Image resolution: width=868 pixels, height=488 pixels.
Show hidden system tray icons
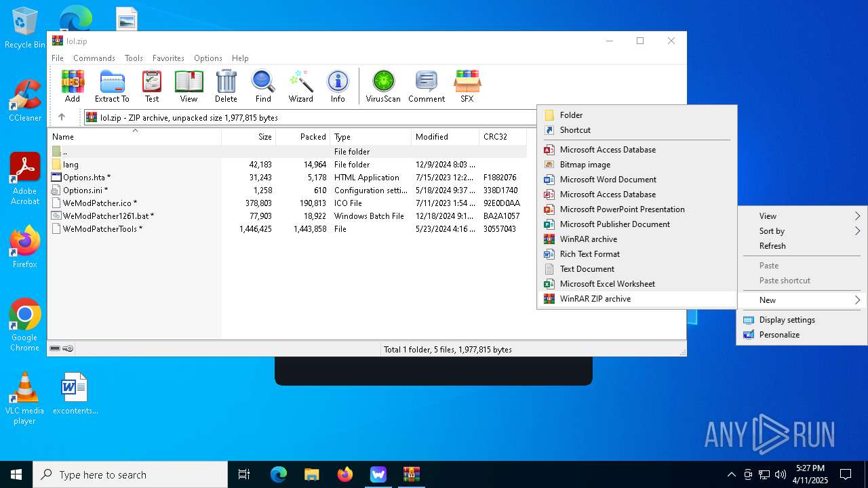(x=731, y=474)
